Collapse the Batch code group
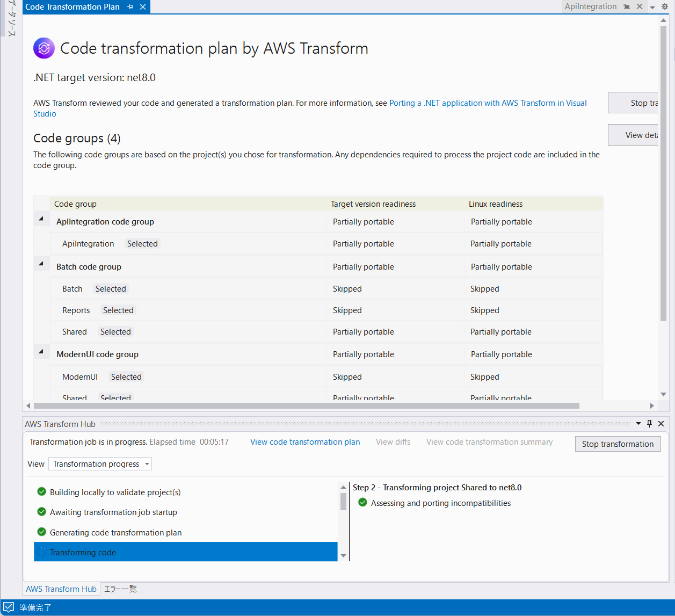The image size is (675, 616). pyautogui.click(x=41, y=264)
